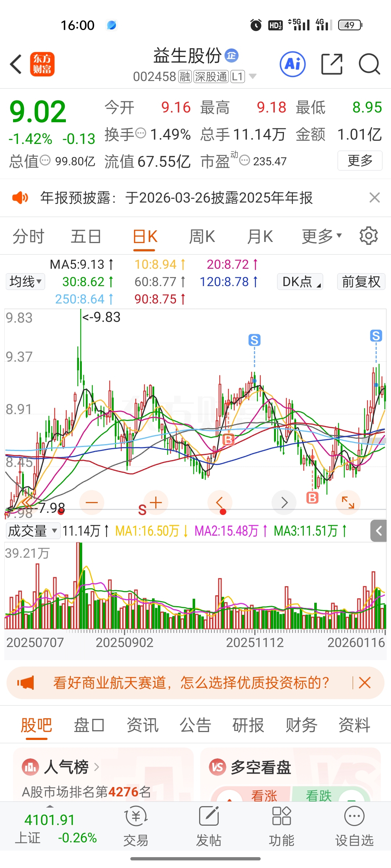391x868 pixels.
Task: Tap the orange speaker announcement icon
Action: 20,198
